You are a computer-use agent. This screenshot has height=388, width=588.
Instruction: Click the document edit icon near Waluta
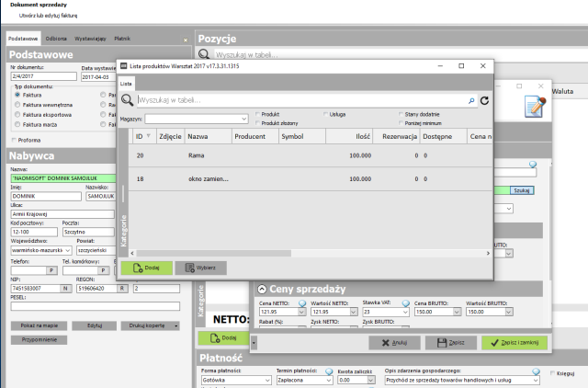click(x=535, y=107)
